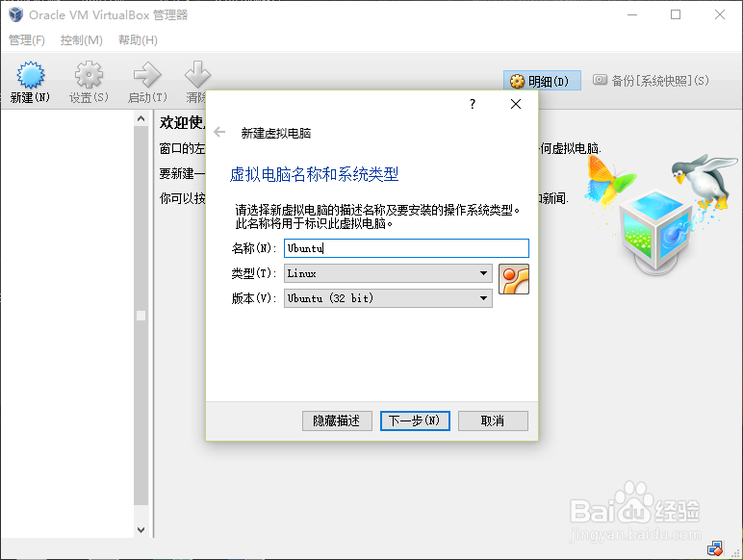Image resolution: width=743 pixels, height=560 pixels.
Task: Click the Ubuntu OS type icon
Action: tap(514, 279)
